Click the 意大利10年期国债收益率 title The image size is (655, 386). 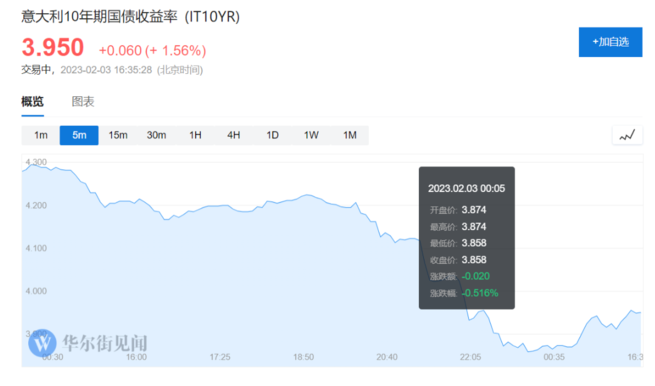pyautogui.click(x=99, y=17)
